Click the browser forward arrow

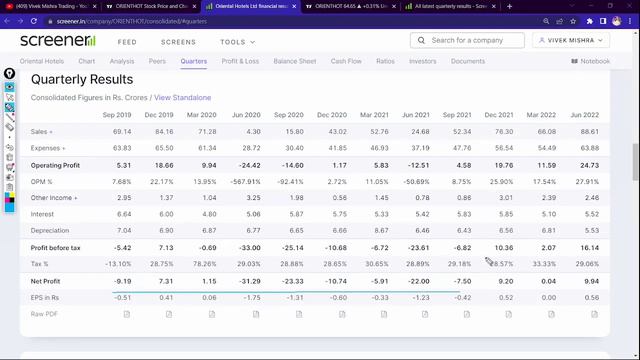[20, 21]
